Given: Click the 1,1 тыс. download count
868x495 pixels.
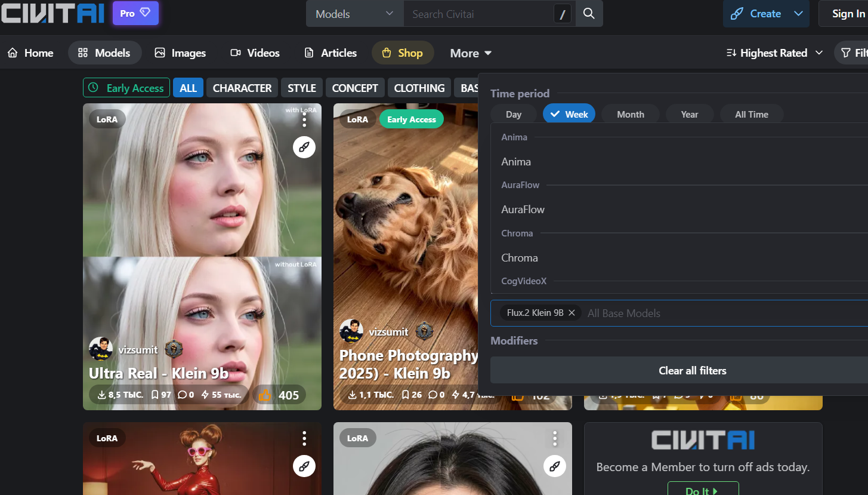Looking at the screenshot, I should point(370,395).
